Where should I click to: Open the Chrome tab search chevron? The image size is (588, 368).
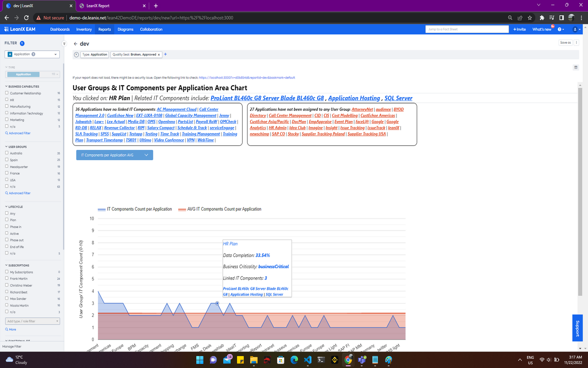pos(538,5)
